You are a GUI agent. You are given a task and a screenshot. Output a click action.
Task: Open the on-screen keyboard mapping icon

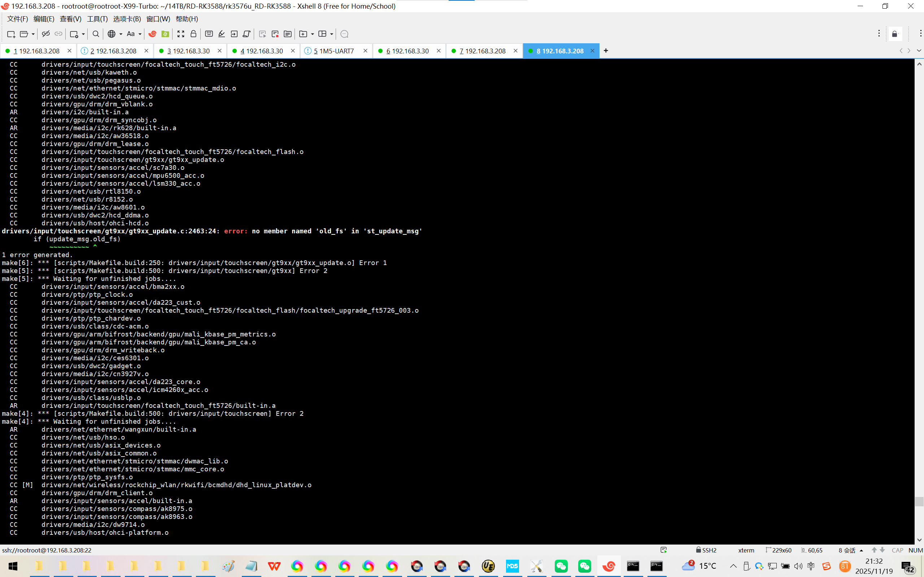(x=209, y=34)
